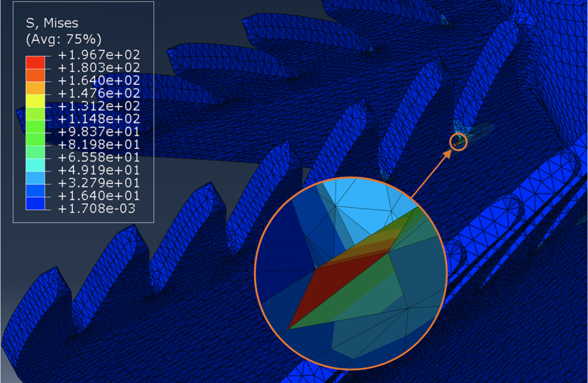Click the darkest blue legend swatch at bottom
588x383 pixels.
tap(36, 202)
